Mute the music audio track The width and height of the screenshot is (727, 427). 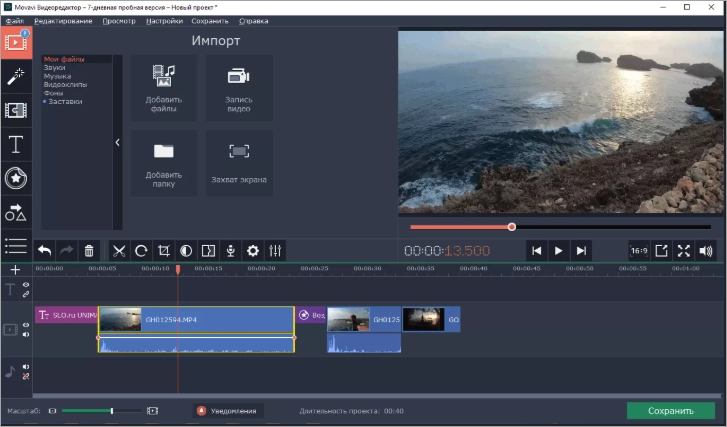pos(26,367)
